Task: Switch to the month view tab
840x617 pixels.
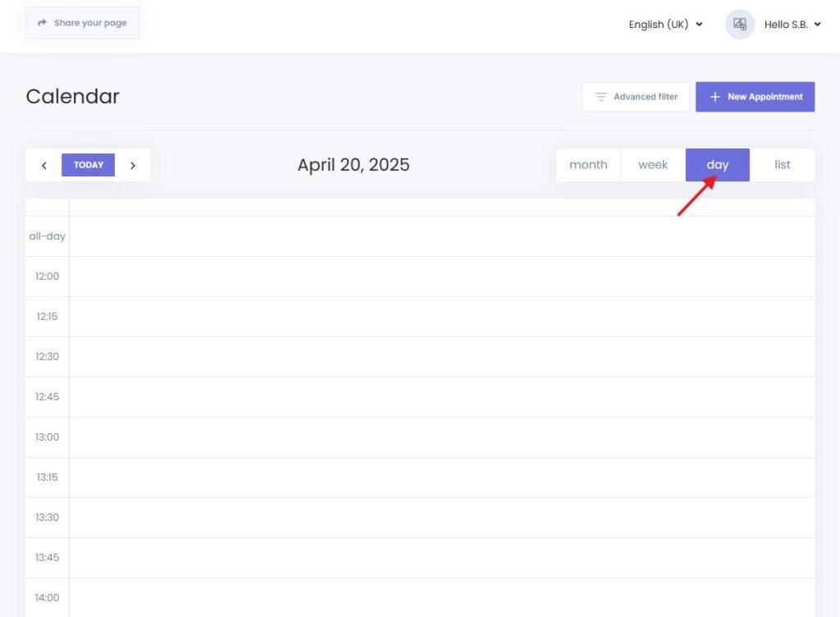Action: coord(588,164)
